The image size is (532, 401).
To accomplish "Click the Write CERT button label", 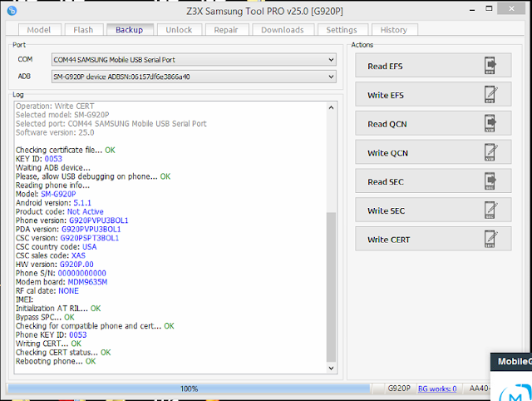I will coord(388,240).
